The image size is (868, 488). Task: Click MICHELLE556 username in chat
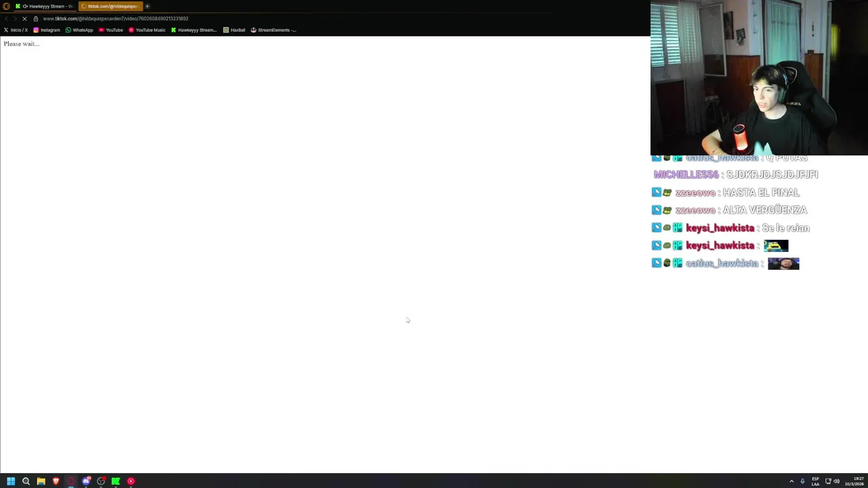(x=686, y=175)
